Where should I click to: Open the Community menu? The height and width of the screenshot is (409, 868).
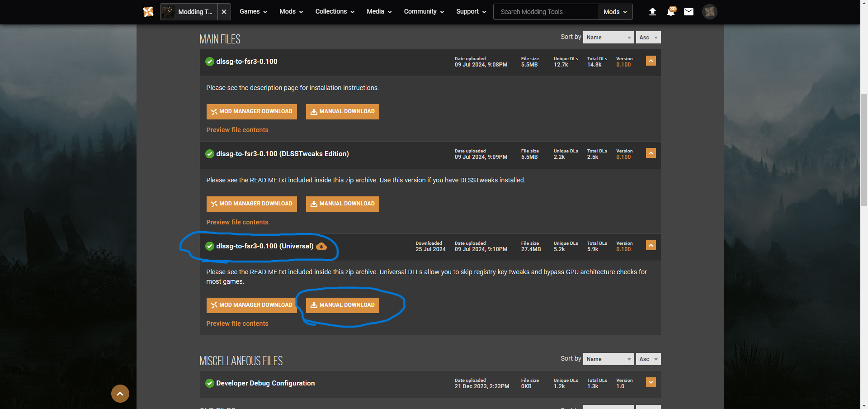(424, 12)
